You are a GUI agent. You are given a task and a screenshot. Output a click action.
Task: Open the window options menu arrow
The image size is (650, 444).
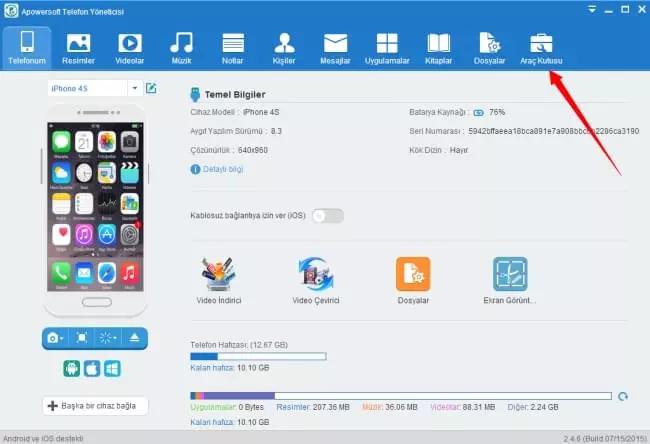[592, 9]
